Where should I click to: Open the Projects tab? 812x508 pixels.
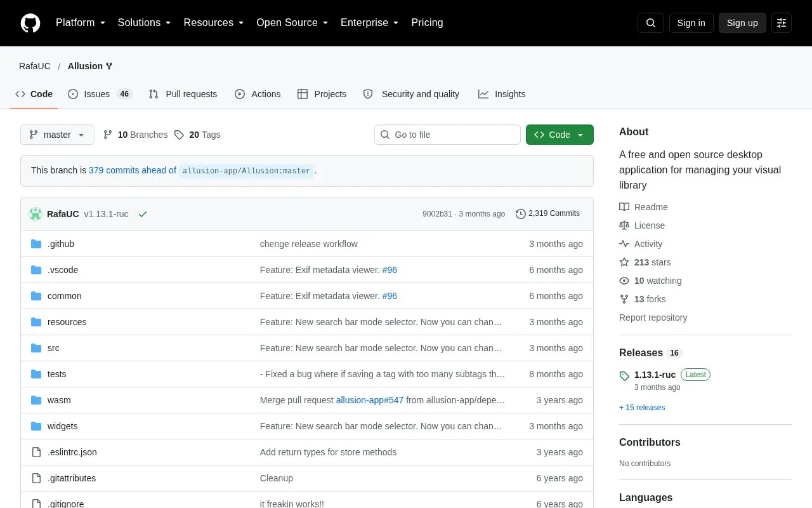point(322,94)
